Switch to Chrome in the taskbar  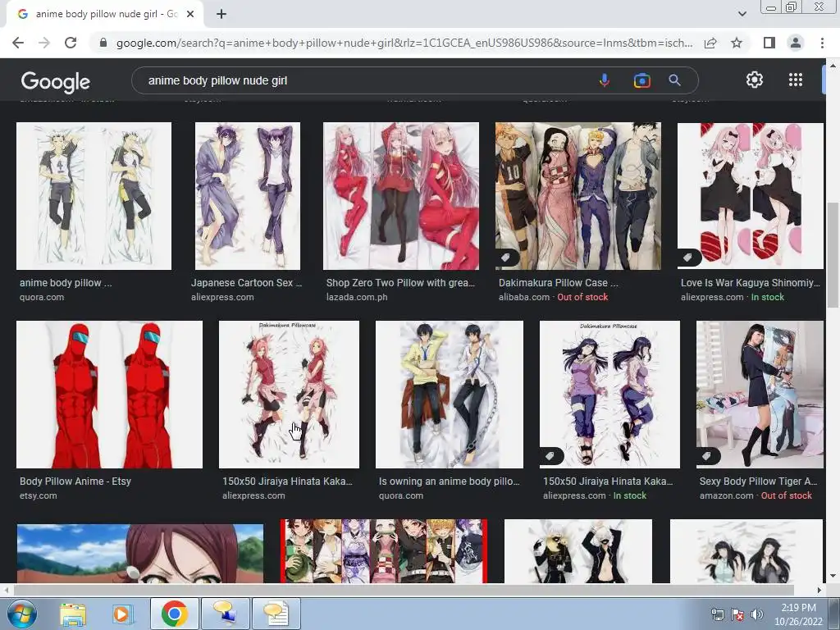174,614
